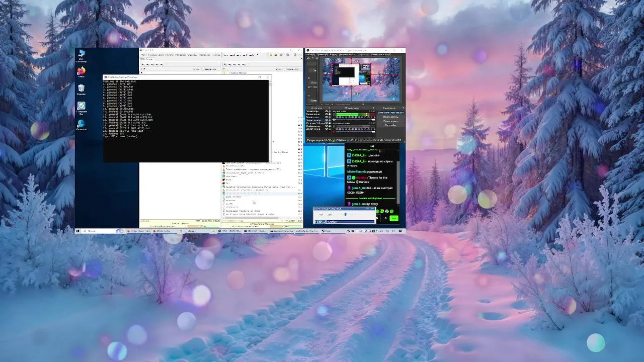Screen dimensions: 644x362
Task: Toggle visibility of Изображение source
Action: pyautogui.click(x=327, y=126)
